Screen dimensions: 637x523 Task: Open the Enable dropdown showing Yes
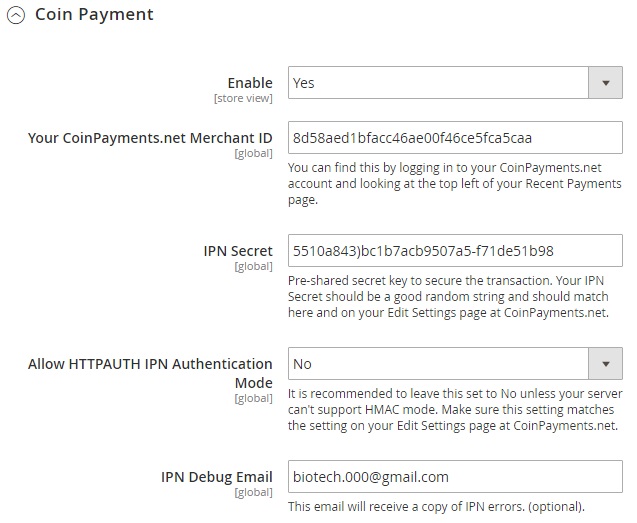coord(438,83)
